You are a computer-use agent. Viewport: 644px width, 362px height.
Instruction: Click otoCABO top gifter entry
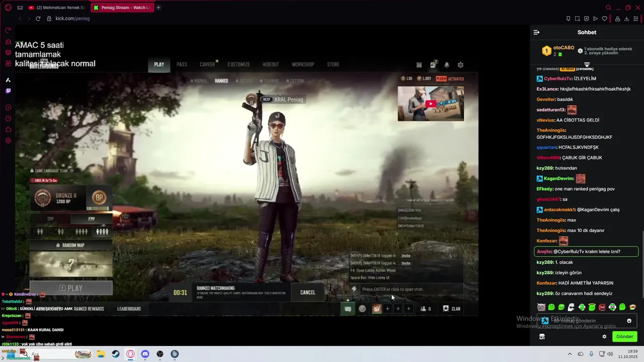pos(558,51)
